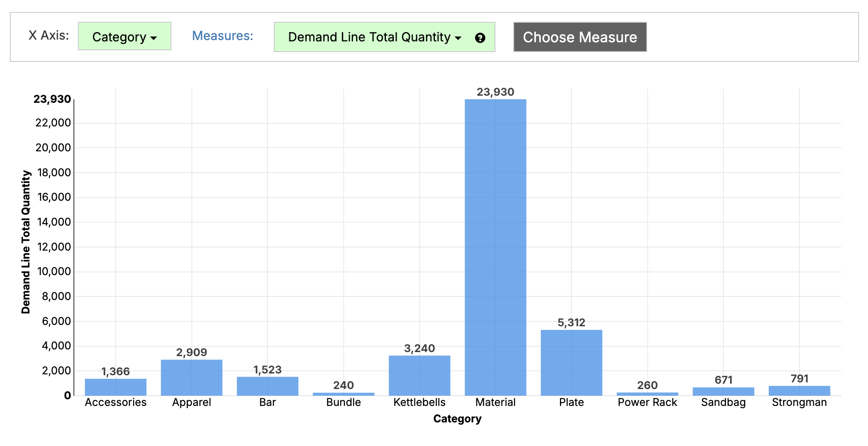Screen dimensions: 868x446
Task: Click the help question mark icon
Action: (x=480, y=38)
